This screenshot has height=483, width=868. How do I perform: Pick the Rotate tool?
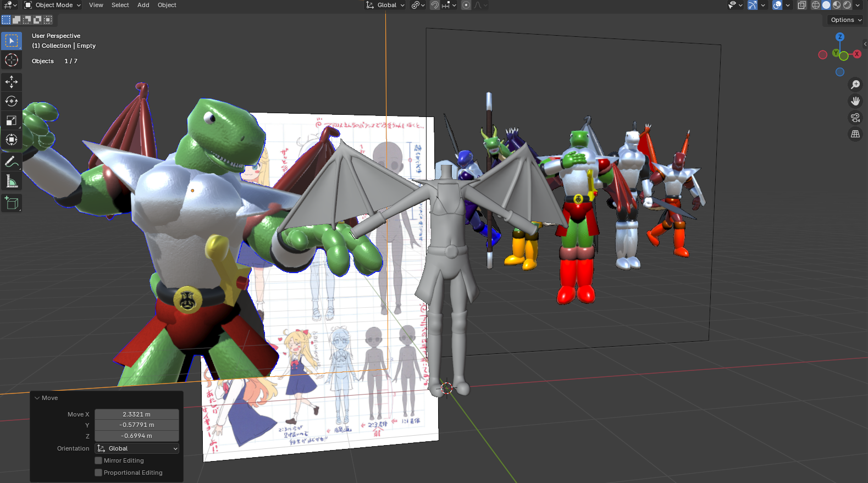click(12, 101)
